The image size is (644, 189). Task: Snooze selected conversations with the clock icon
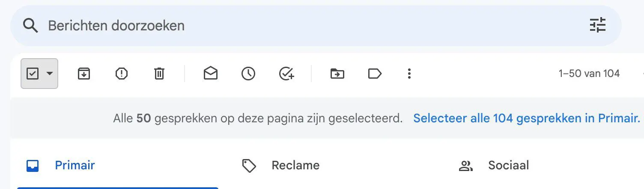pyautogui.click(x=248, y=74)
